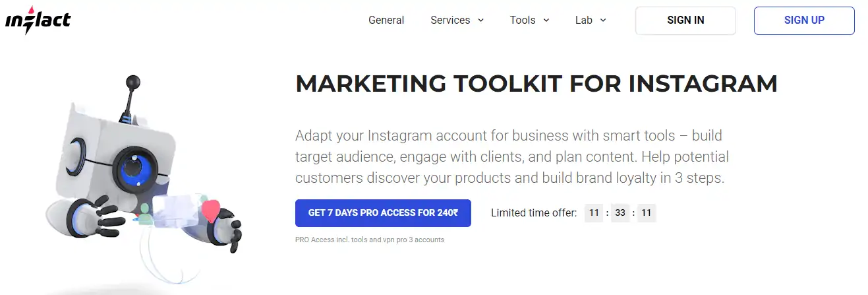Expand the Lab chevron arrow

[602, 20]
